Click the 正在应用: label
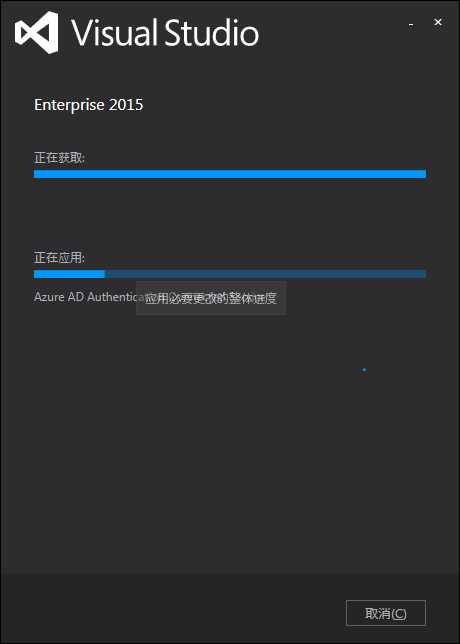Screen dimensions: 460x644 (59, 258)
